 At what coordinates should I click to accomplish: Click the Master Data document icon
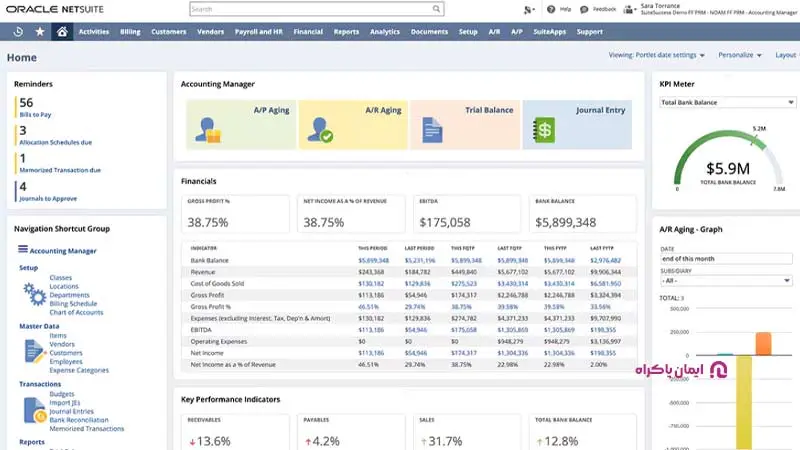35,352
